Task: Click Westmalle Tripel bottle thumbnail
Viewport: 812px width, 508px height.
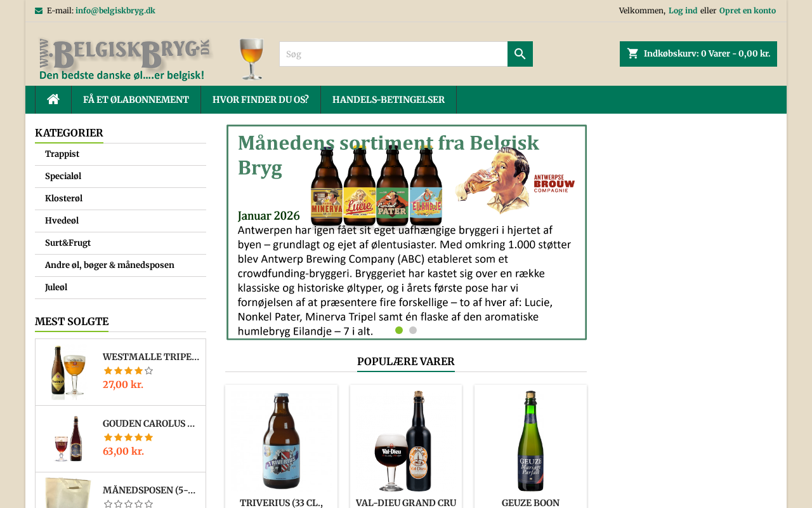Action: pos(68,372)
